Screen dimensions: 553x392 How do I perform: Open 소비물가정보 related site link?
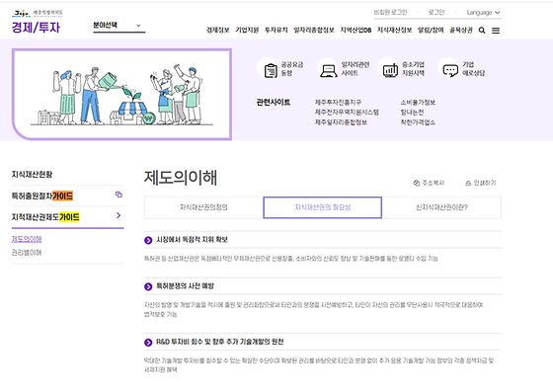tap(418, 103)
